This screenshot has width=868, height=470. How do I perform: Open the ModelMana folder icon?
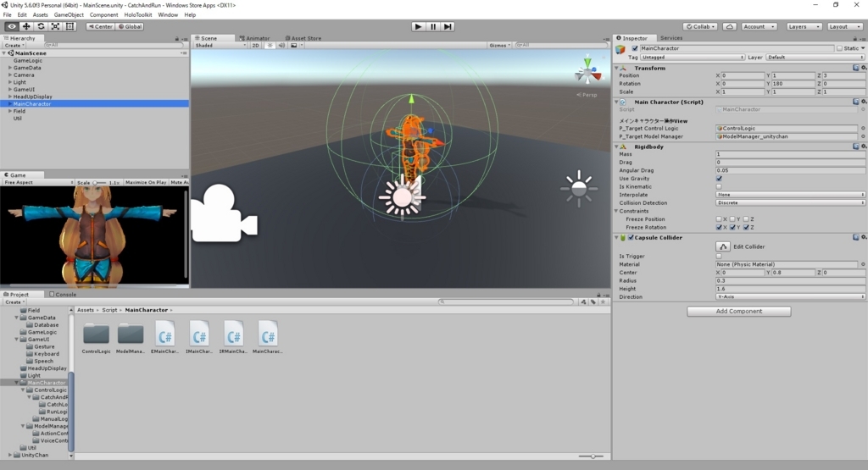[x=131, y=334]
